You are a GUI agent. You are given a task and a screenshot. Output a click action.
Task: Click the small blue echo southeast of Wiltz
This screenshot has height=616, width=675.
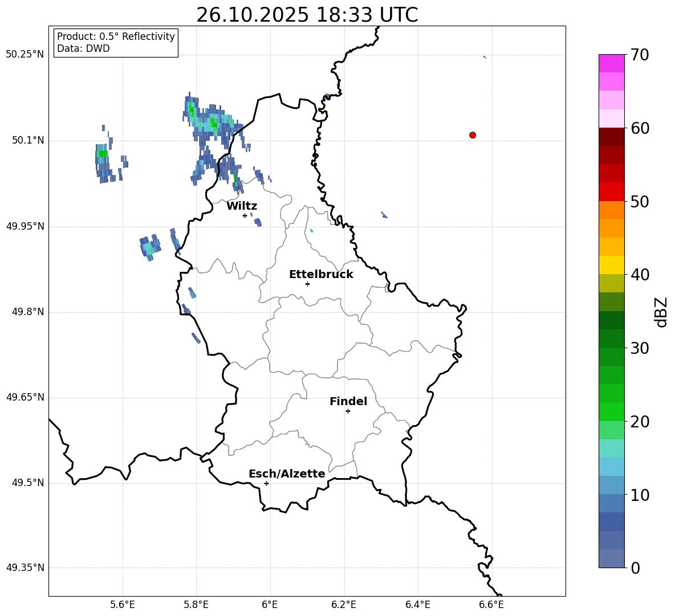[258, 222]
